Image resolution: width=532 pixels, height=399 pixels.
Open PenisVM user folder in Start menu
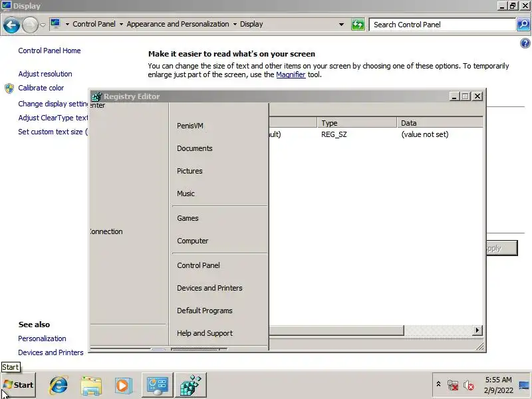pos(190,126)
